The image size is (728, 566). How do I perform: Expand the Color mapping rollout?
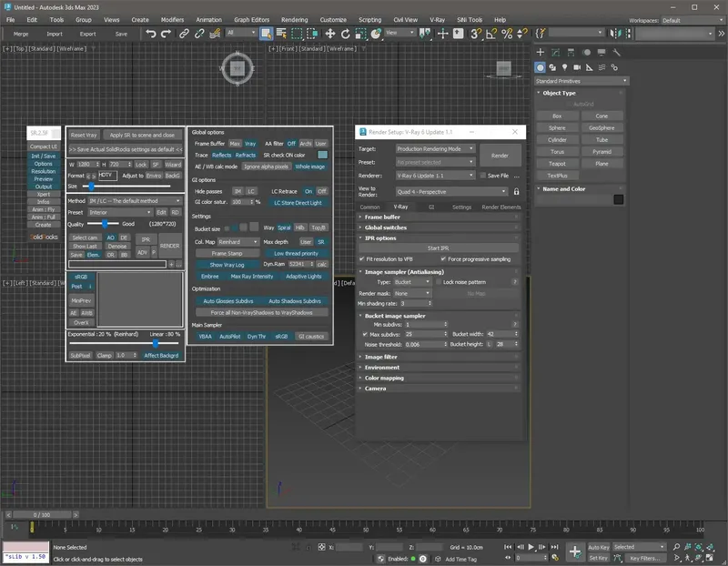383,378
